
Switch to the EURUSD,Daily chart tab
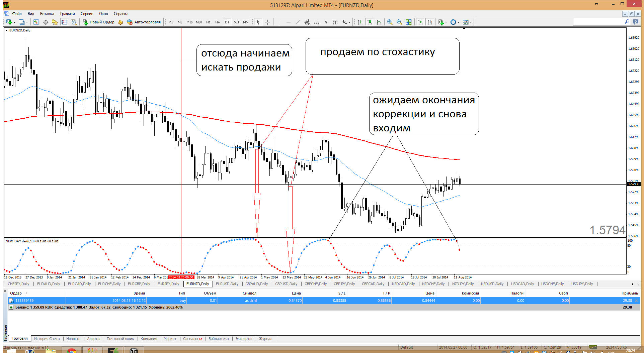pyautogui.click(x=227, y=284)
